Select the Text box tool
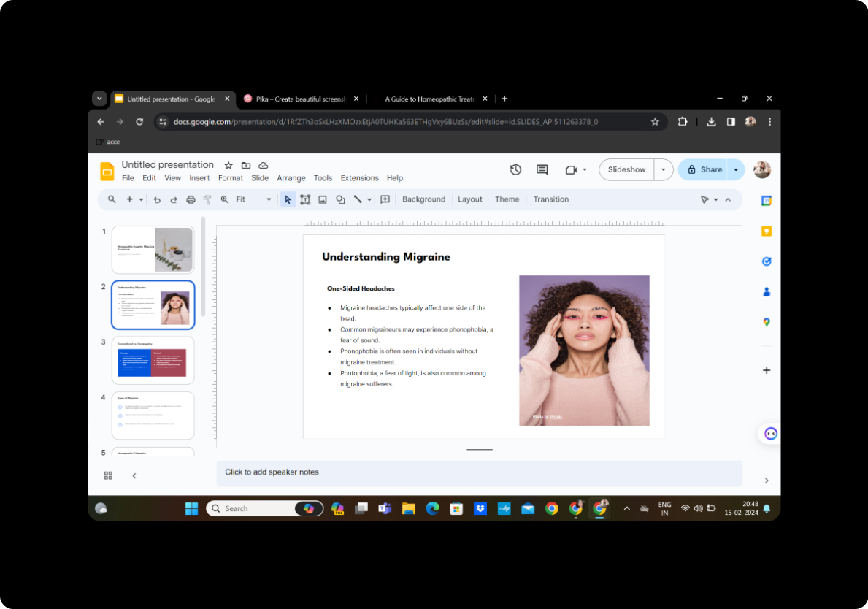The image size is (868, 609). (305, 199)
